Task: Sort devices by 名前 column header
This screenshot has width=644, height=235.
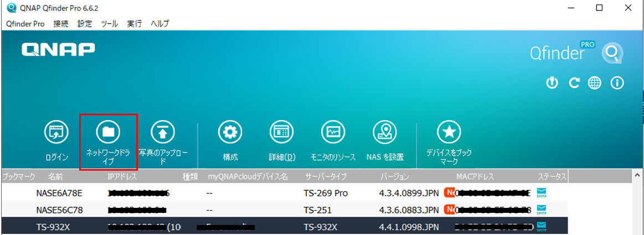Action: pyautogui.click(x=55, y=177)
